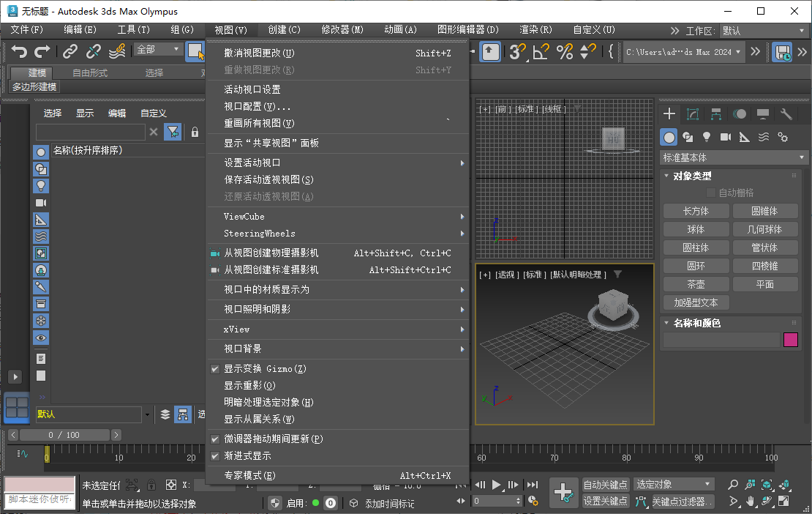The image size is (812, 514).
Task: Select the Unlink selection tool
Action: [93, 51]
